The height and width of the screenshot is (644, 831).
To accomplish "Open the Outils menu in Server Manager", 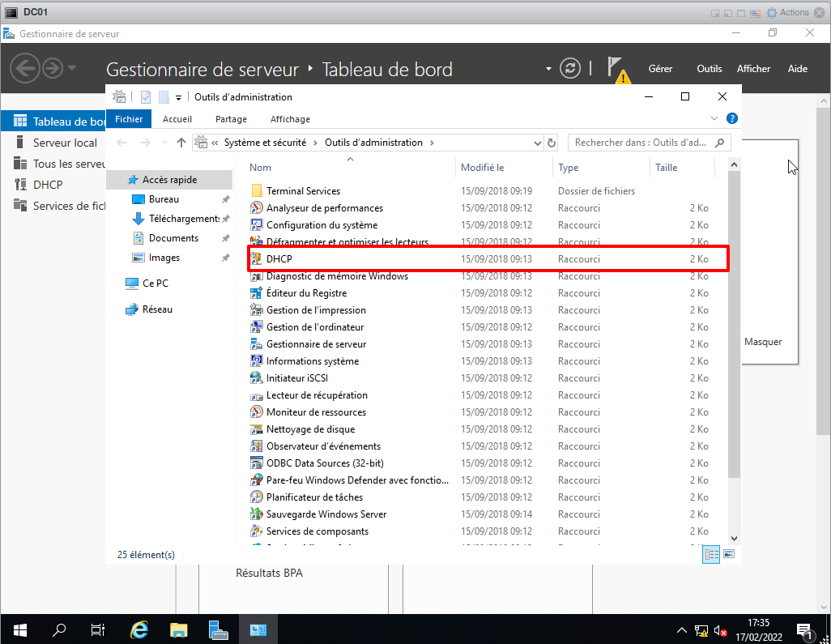I will [709, 69].
